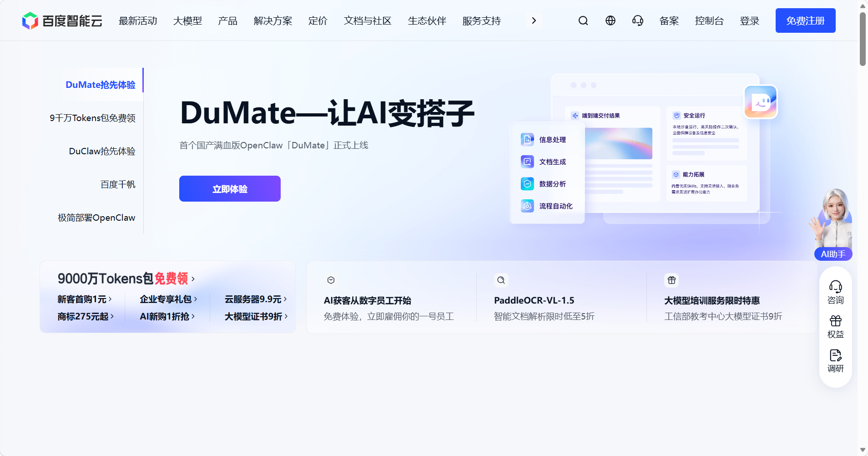Click the 端到端交付结果 icon
This screenshot has height=456, width=868.
(575, 116)
